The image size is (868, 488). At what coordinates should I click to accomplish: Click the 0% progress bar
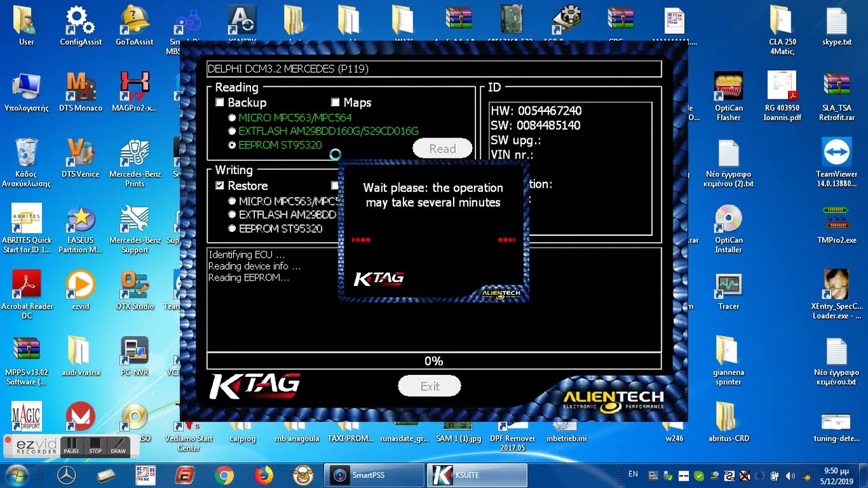pyautogui.click(x=434, y=361)
